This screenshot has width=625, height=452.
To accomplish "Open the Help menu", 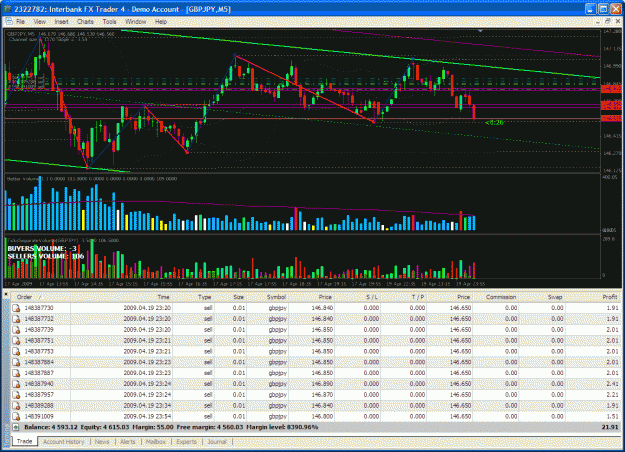I will [161, 22].
